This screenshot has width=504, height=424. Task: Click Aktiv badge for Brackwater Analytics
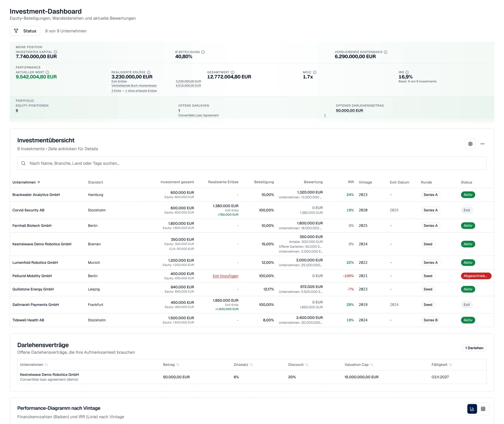click(x=468, y=195)
